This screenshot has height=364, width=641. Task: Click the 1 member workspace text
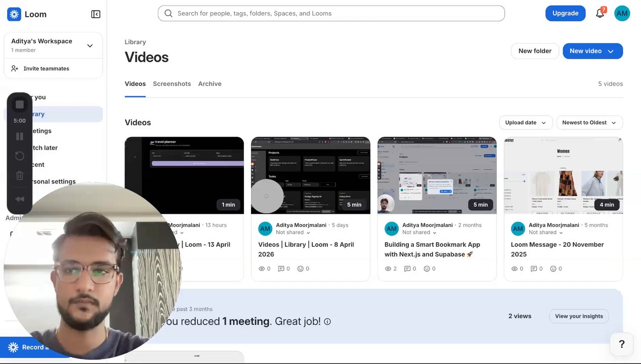[23, 50]
